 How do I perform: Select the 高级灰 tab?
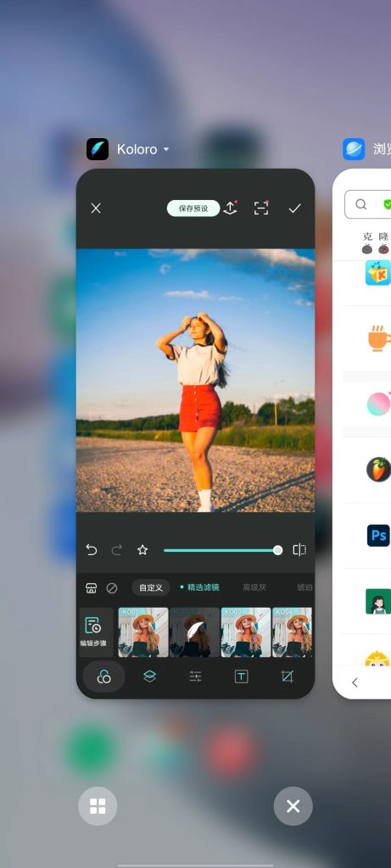tap(254, 588)
